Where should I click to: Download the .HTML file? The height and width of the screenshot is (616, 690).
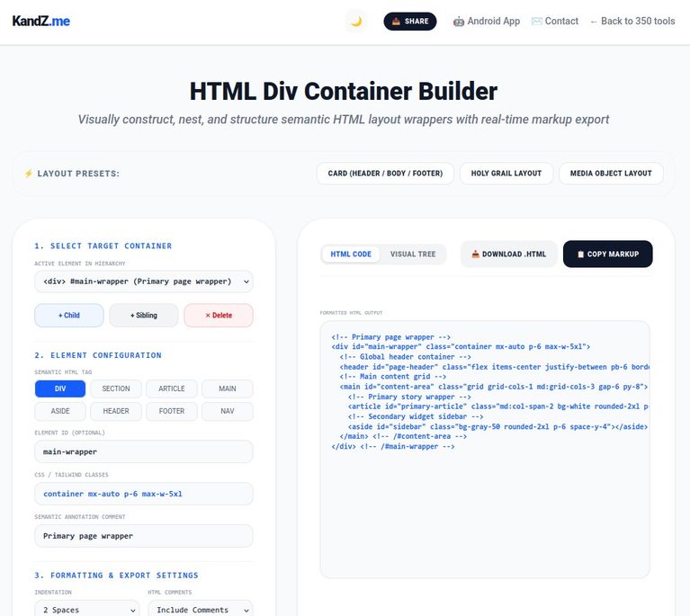point(508,254)
